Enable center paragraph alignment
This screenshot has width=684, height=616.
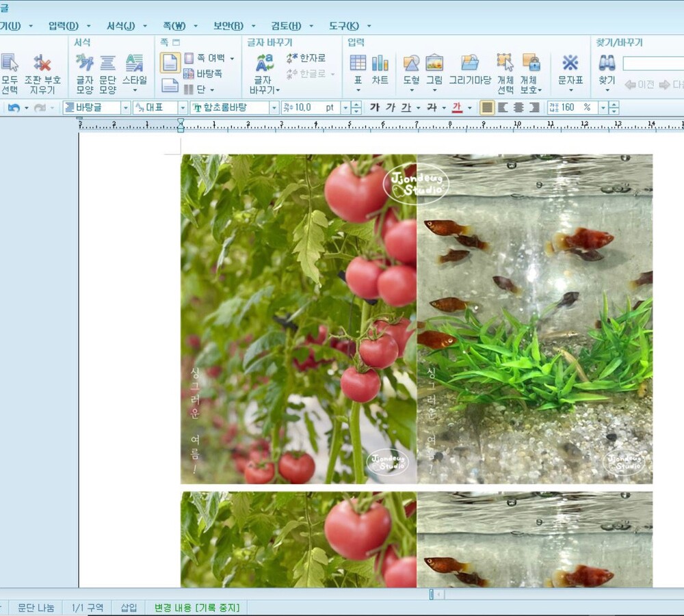518,108
